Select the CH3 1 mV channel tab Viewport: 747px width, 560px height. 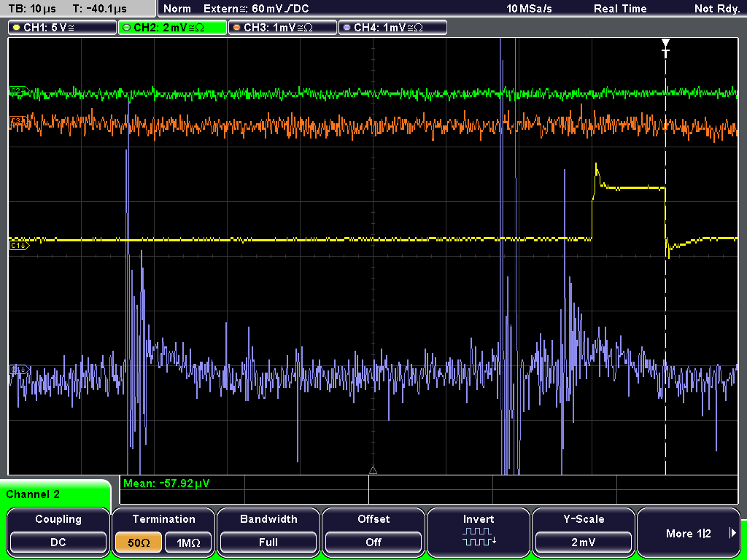click(x=282, y=28)
